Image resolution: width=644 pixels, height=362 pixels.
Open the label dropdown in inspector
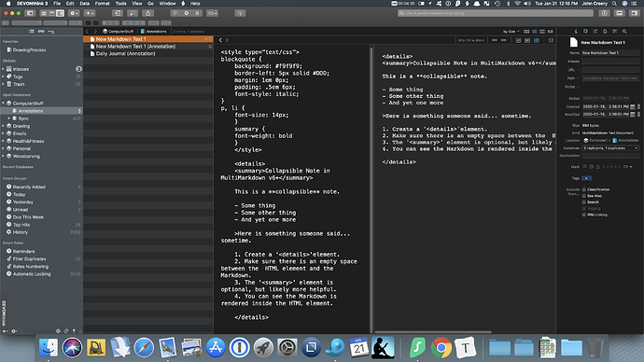(x=628, y=167)
